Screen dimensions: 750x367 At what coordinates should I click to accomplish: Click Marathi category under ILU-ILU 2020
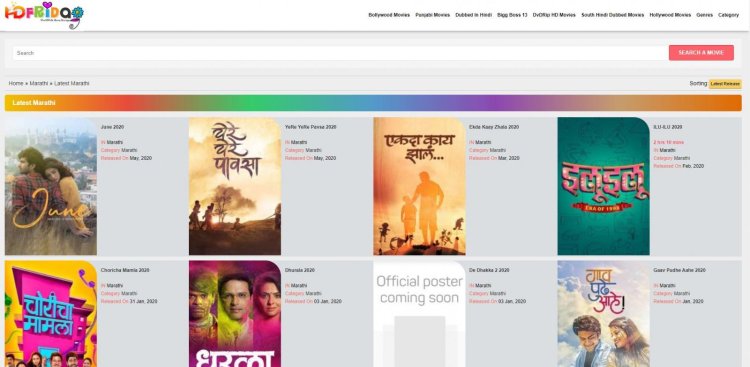[682, 158]
